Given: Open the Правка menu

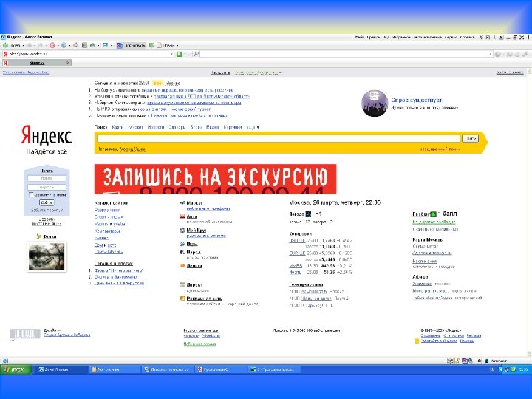Looking at the screenshot, I should coord(373,38).
